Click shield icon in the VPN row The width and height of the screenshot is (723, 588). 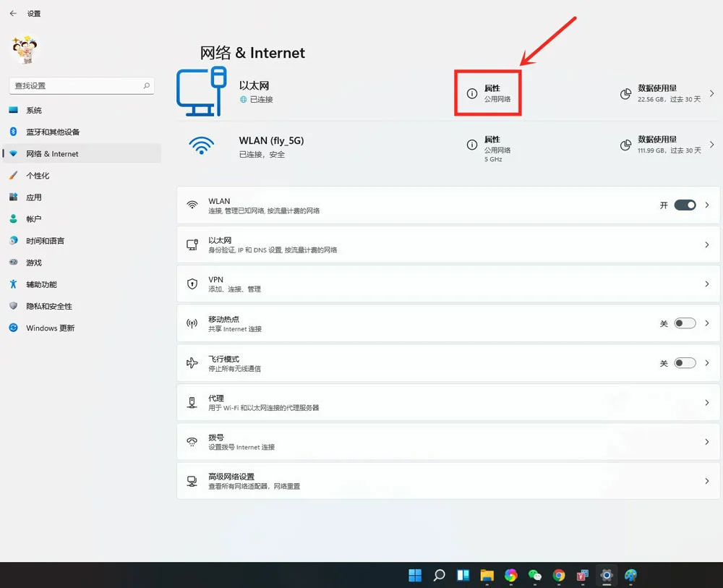coord(192,284)
